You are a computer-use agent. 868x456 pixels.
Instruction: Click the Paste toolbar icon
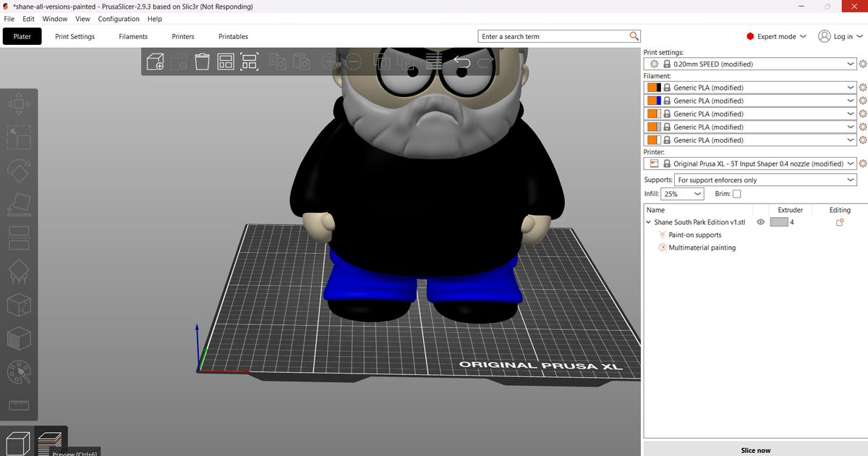[302, 62]
